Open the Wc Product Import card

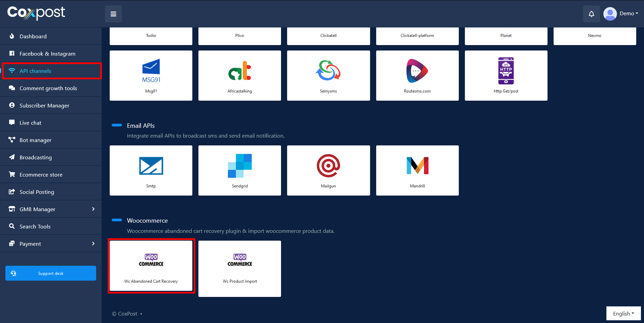tap(240, 268)
